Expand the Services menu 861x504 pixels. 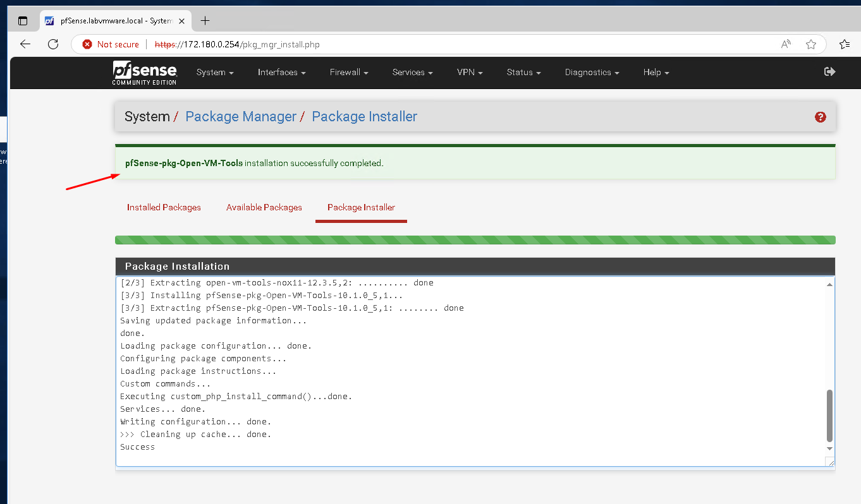point(412,73)
